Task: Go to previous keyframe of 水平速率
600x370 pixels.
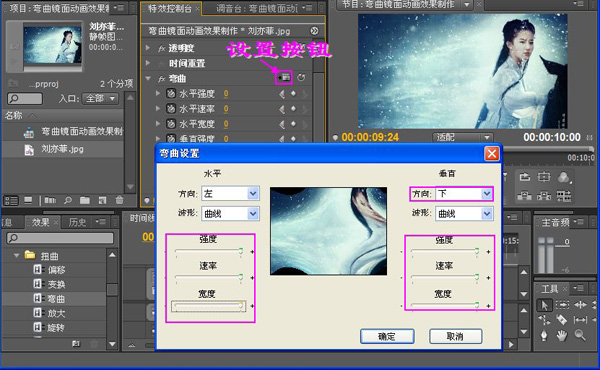Action: pyautogui.click(x=282, y=109)
